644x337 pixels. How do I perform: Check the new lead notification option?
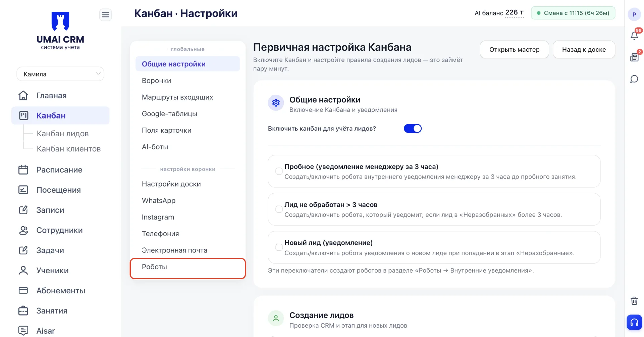(x=279, y=247)
